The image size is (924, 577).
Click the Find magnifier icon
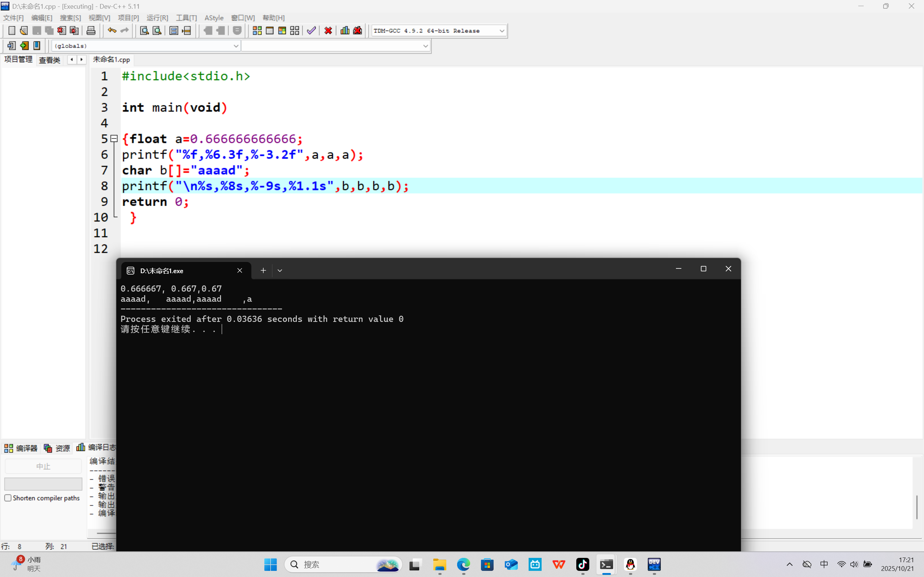click(144, 31)
